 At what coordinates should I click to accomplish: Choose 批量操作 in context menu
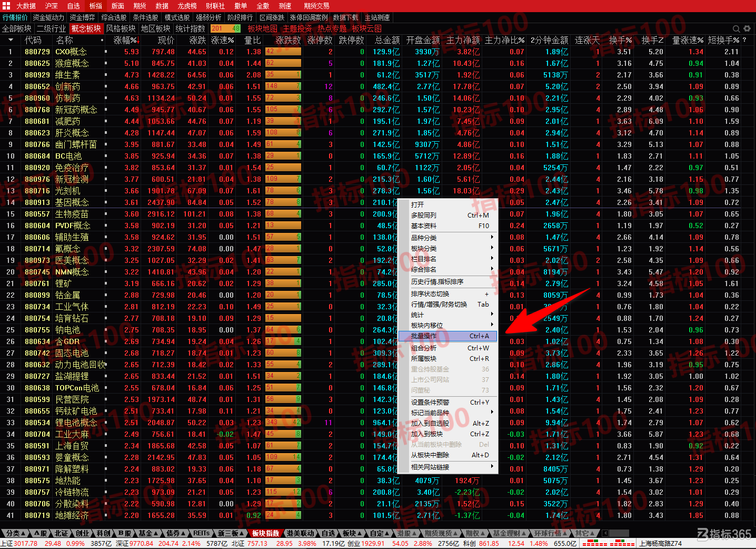coord(447,336)
